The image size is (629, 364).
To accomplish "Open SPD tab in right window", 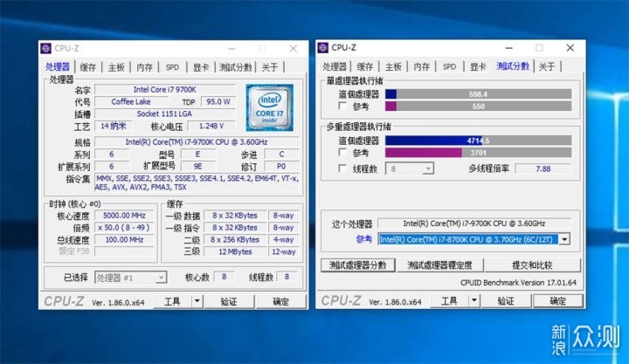I will click(x=449, y=66).
